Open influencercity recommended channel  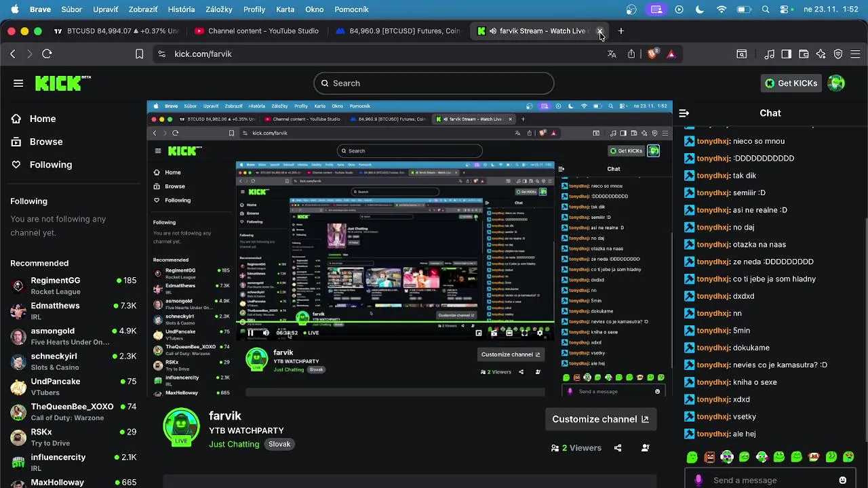(73, 462)
